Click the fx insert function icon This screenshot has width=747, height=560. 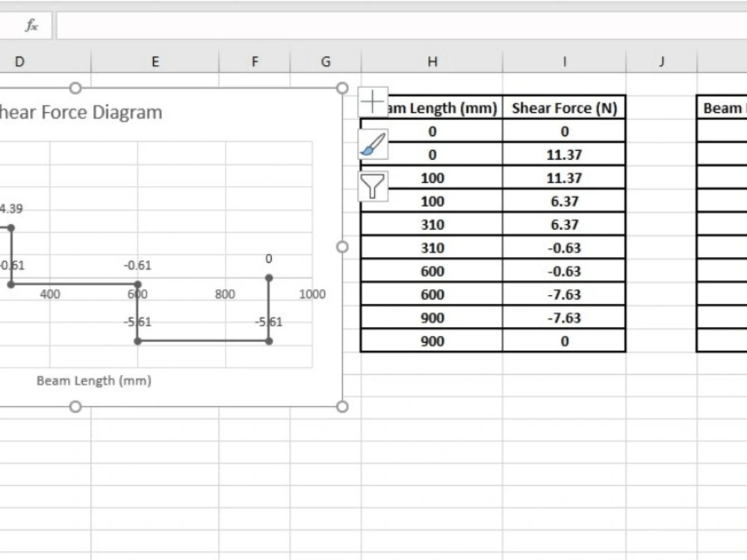(31, 25)
